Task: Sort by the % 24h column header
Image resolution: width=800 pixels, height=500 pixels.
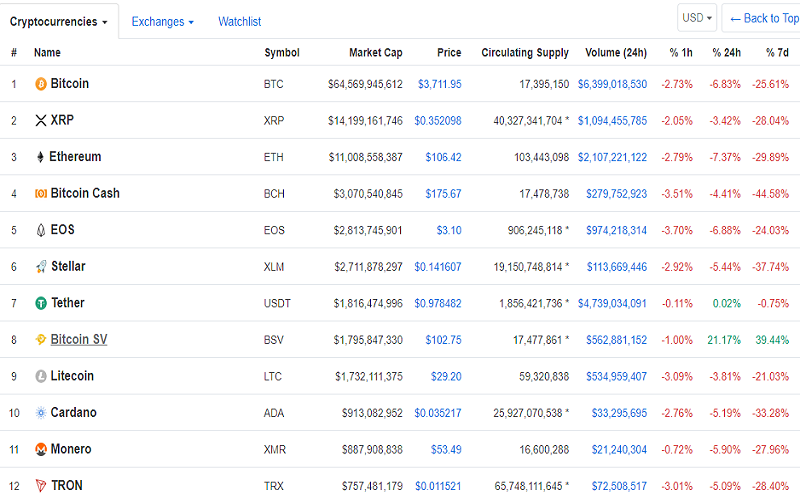Action: click(727, 53)
